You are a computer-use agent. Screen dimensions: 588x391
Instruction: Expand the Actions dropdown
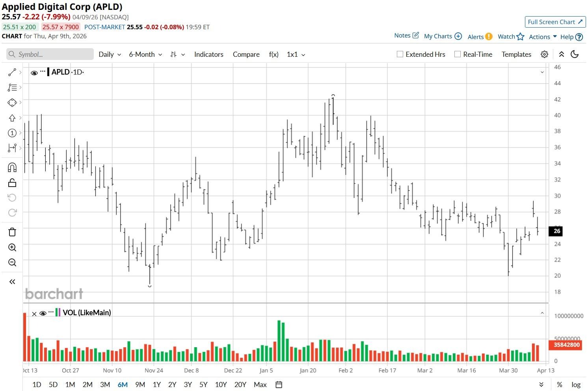pos(543,37)
